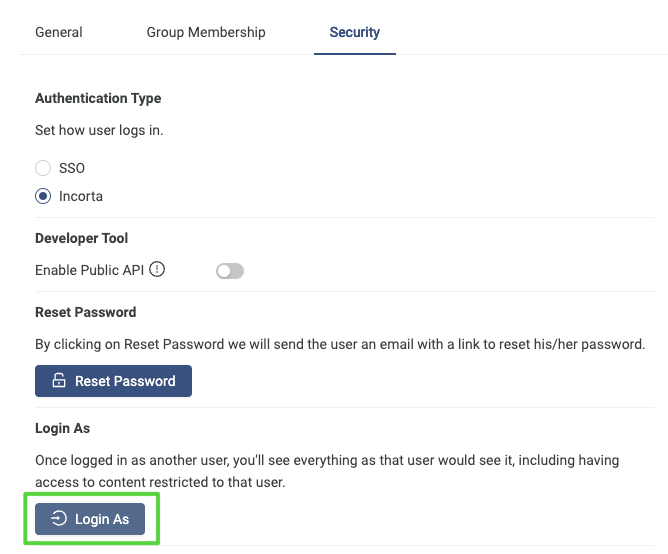Choose SSO authentication radio button
The height and width of the screenshot is (554, 668).
click(x=43, y=168)
